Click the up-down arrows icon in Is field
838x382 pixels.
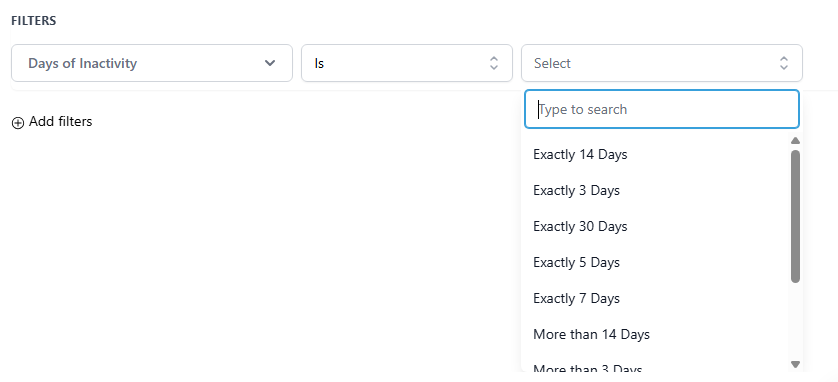coord(494,63)
